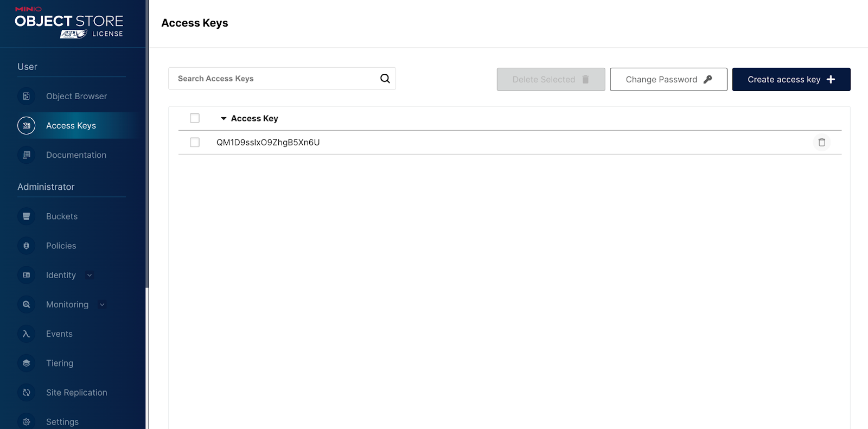Click the search magnifier icon
The width and height of the screenshot is (868, 429).
point(385,79)
